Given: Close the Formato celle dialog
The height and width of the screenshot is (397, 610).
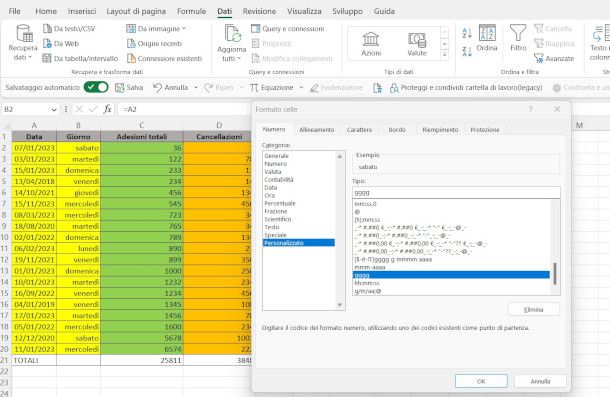Looking at the screenshot, I should [557, 109].
